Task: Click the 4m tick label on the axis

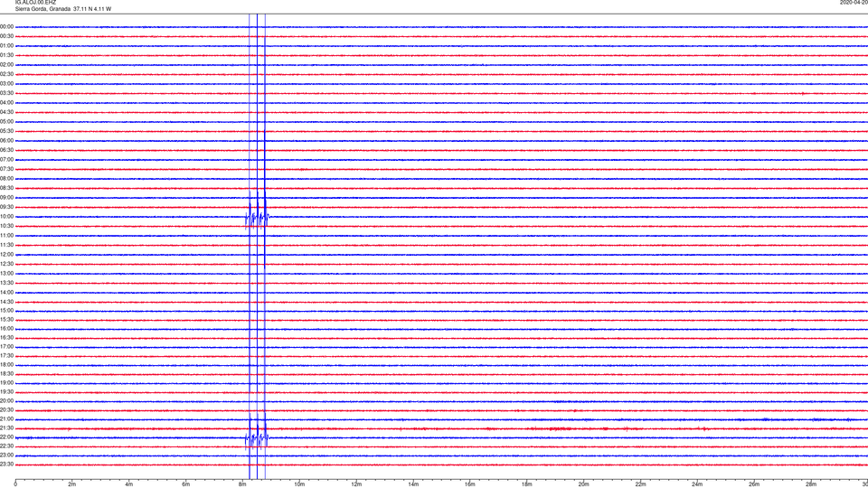Action: point(129,484)
